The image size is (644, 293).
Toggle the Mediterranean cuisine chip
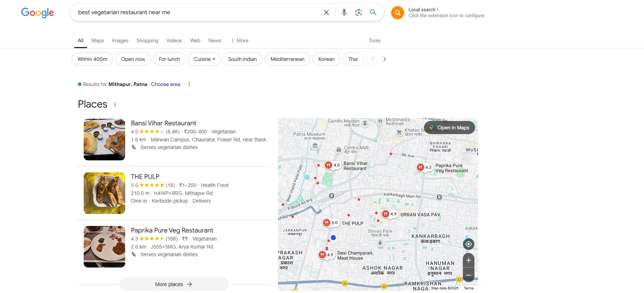(287, 59)
